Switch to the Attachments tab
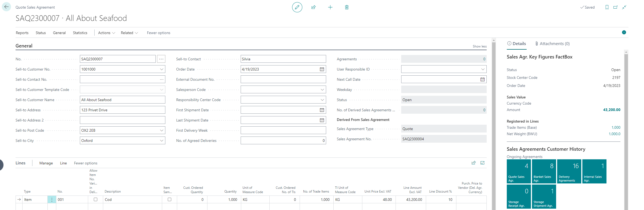Screen dimensions: 644x210 click(552, 44)
